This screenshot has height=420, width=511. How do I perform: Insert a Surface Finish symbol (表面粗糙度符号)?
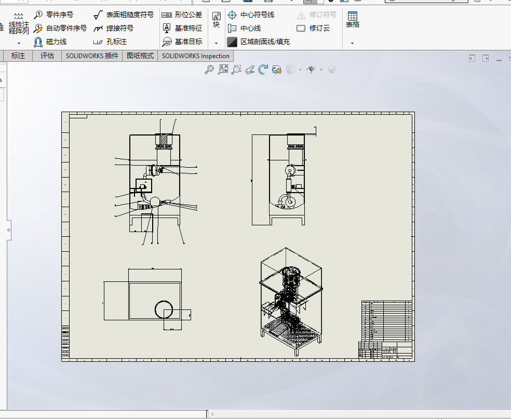(124, 15)
